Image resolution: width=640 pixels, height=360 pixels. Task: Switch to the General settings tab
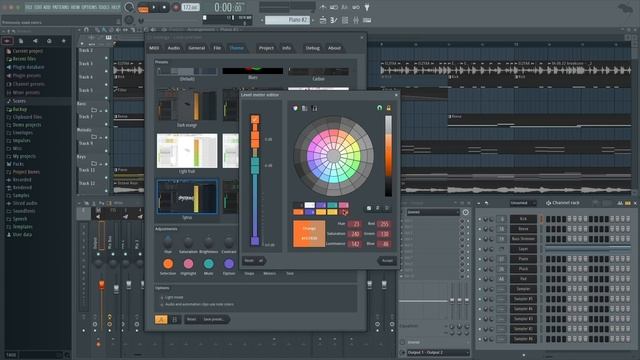[x=196, y=48]
